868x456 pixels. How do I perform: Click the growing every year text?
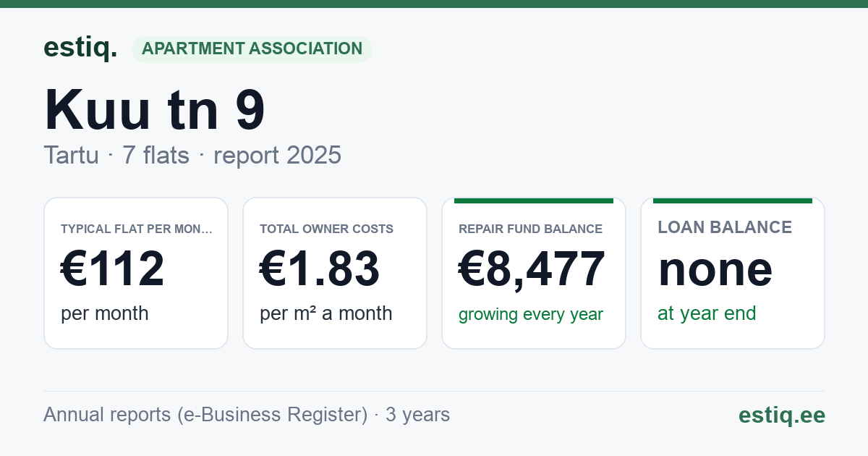(531, 315)
